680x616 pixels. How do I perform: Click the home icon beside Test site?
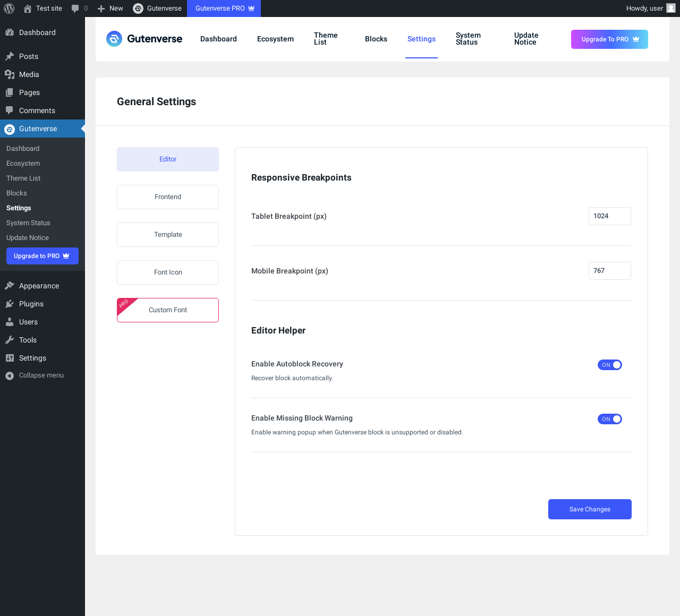(28, 8)
